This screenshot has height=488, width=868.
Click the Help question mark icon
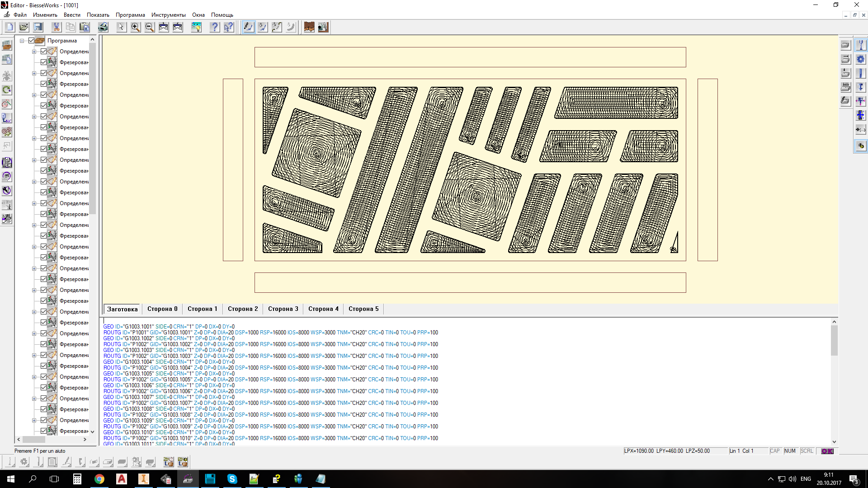click(x=214, y=27)
